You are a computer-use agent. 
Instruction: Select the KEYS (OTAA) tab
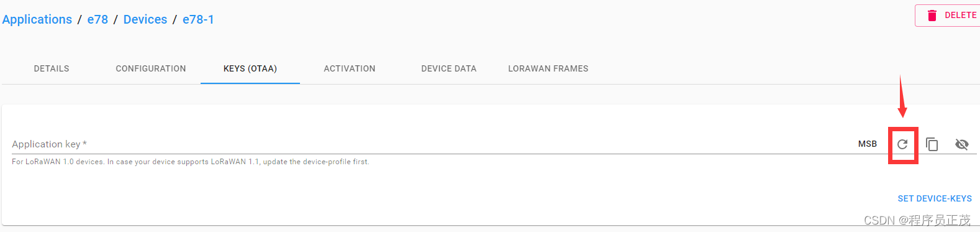pos(250,68)
